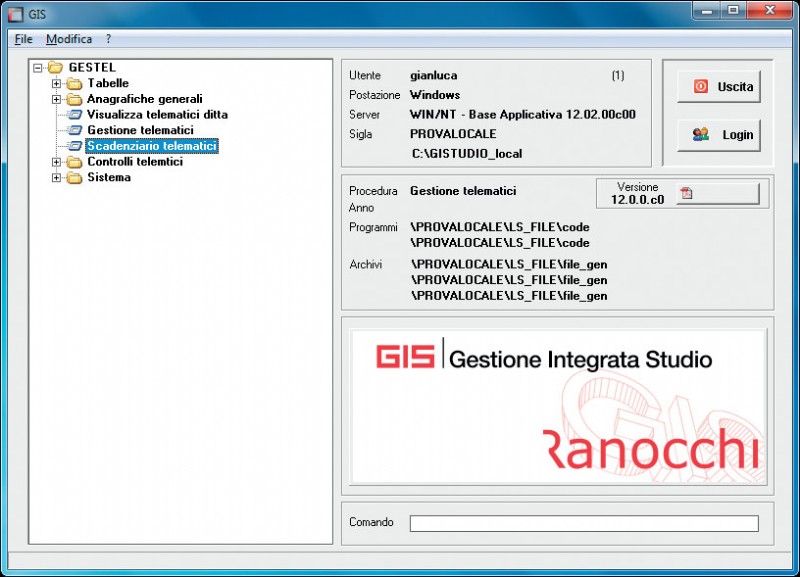Open the Modifica menu
Viewport: 800px width, 577px height.
pos(69,39)
